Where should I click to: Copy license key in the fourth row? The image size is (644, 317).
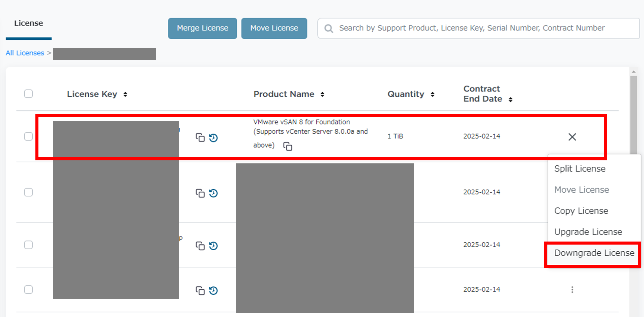tap(200, 290)
